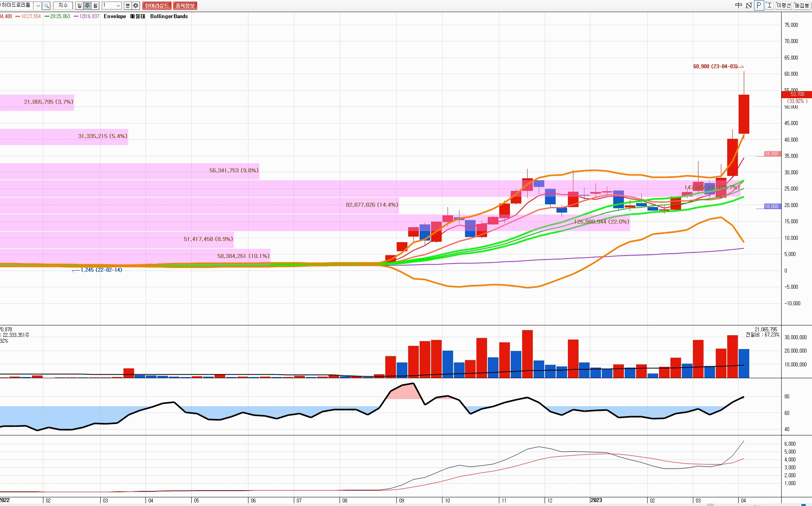The height and width of the screenshot is (506, 812).
Task: Select Envelope indicator label
Action: coord(115,16)
